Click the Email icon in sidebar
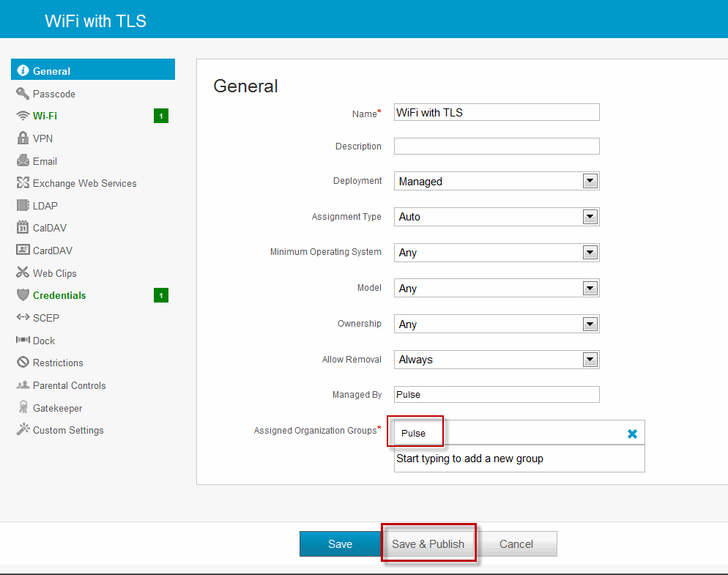 coord(23,161)
